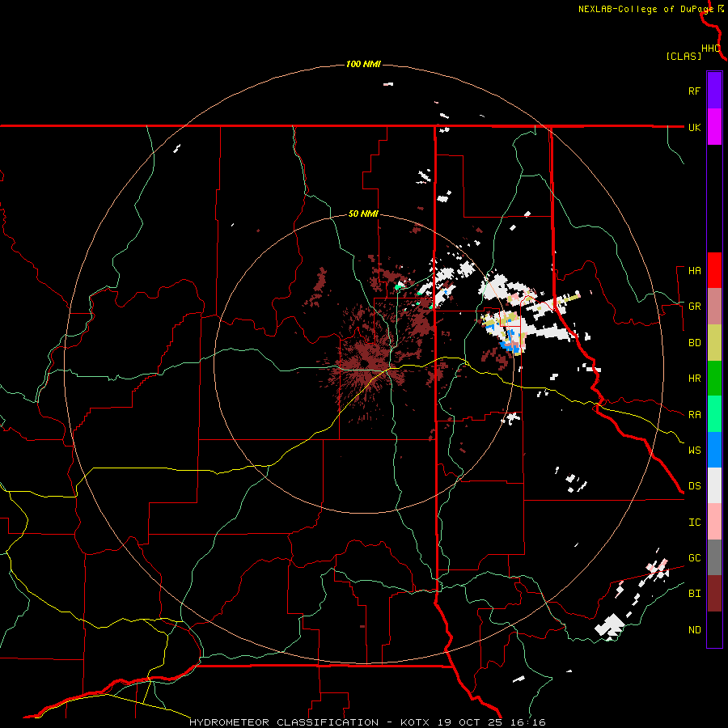Select the light pink IC legend swatch
The width and height of the screenshot is (728, 728).
pyautogui.click(x=714, y=522)
